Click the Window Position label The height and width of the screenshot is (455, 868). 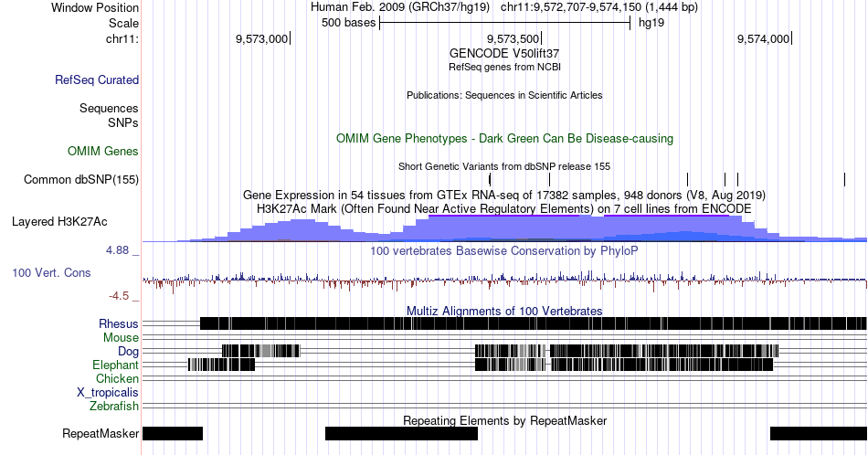pyautogui.click(x=95, y=7)
